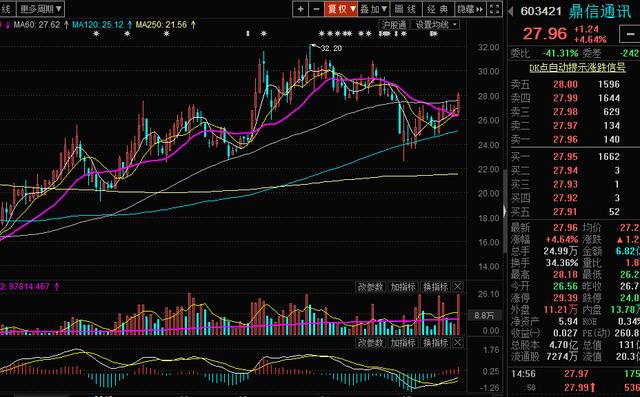
Task: Click the 涨停 29.39 limit-up value
Action: tap(566, 298)
